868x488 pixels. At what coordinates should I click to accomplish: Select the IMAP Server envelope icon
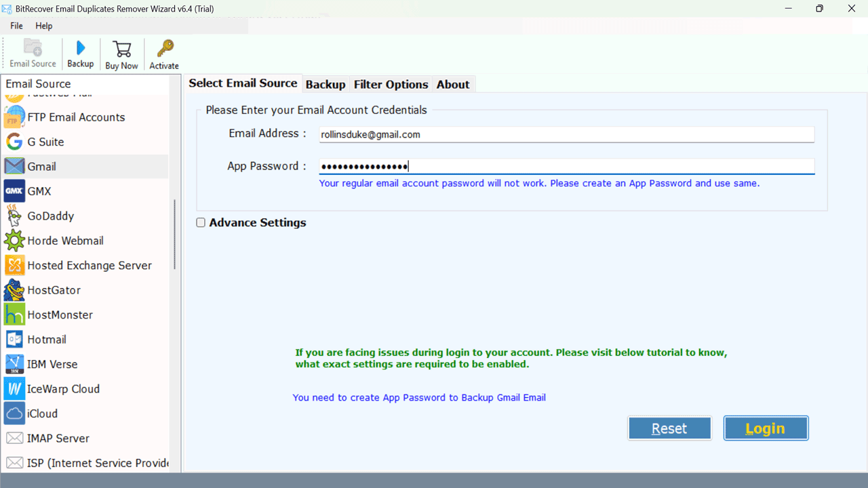point(14,439)
